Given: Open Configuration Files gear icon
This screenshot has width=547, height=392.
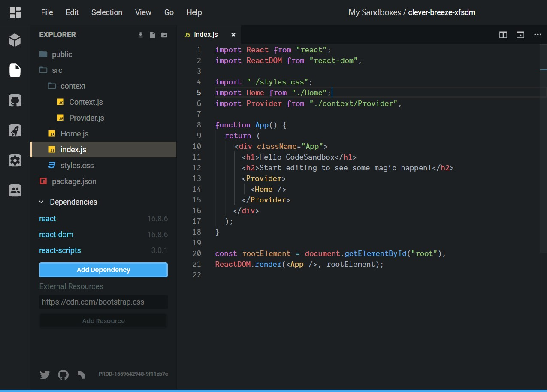Looking at the screenshot, I should tap(15, 160).
